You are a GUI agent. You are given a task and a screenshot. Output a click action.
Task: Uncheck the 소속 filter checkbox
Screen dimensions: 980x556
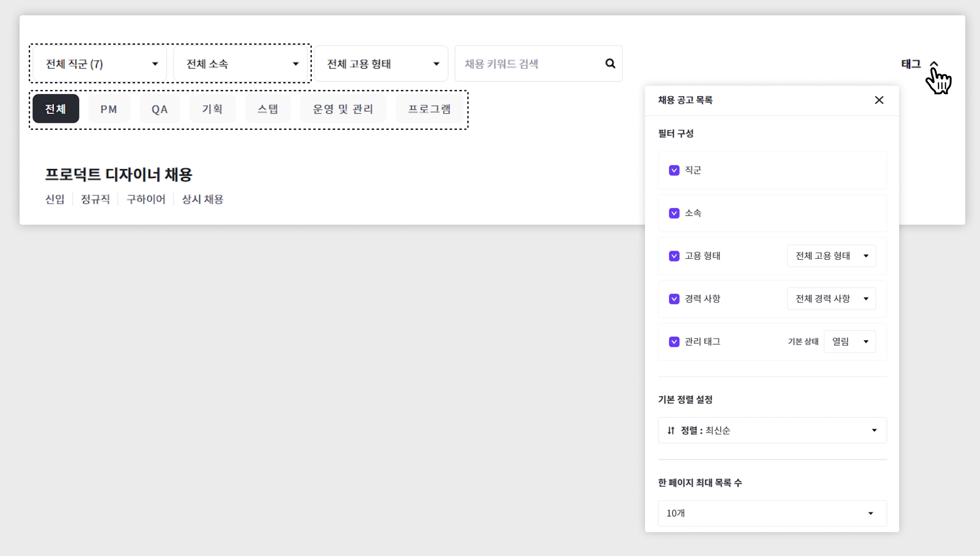pyautogui.click(x=674, y=213)
